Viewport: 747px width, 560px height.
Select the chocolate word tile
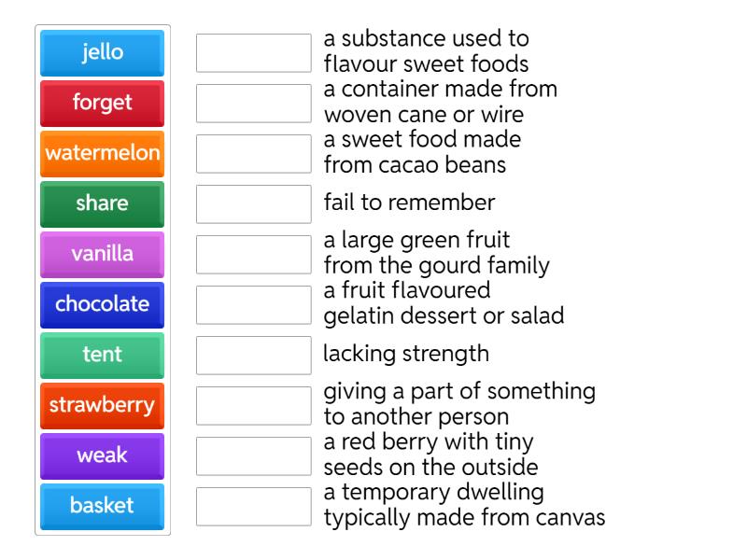pos(101,304)
